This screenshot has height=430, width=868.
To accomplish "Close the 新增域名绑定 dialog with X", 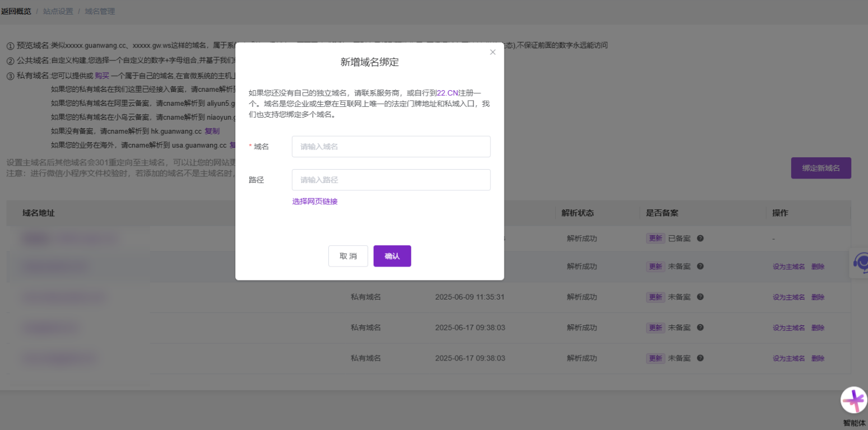I will tap(493, 52).
